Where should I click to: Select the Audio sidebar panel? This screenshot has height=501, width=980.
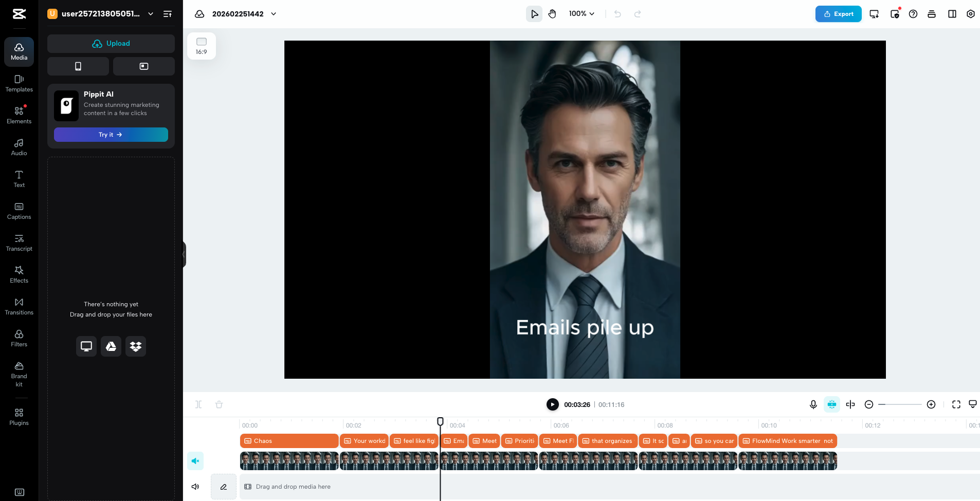pos(19,147)
